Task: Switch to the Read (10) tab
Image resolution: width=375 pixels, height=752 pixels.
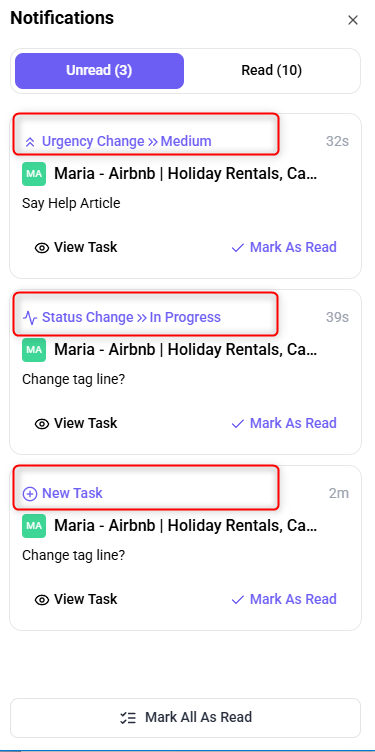Action: click(x=271, y=70)
